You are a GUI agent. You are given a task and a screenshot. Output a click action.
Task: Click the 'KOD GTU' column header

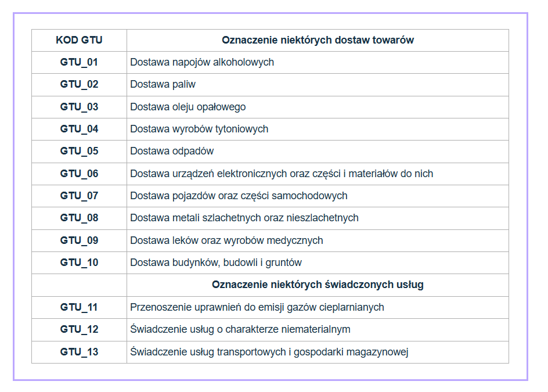pyautogui.click(x=79, y=40)
